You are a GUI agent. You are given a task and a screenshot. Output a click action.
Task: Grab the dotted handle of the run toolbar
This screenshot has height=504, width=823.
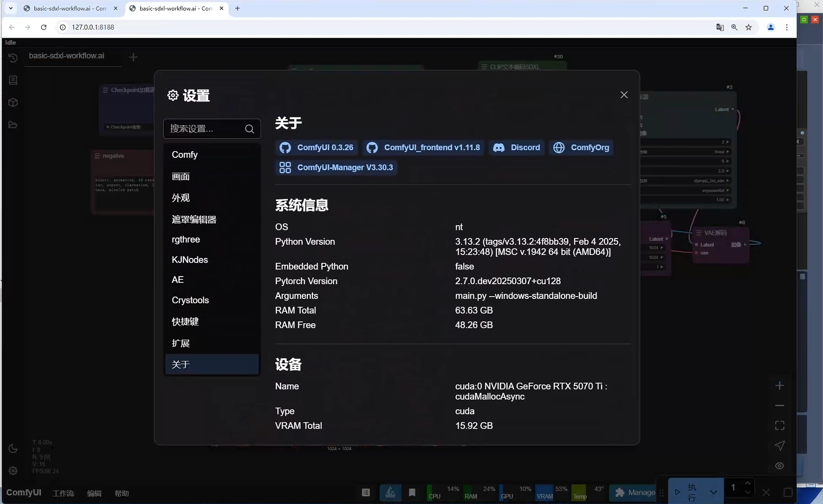pos(661,493)
